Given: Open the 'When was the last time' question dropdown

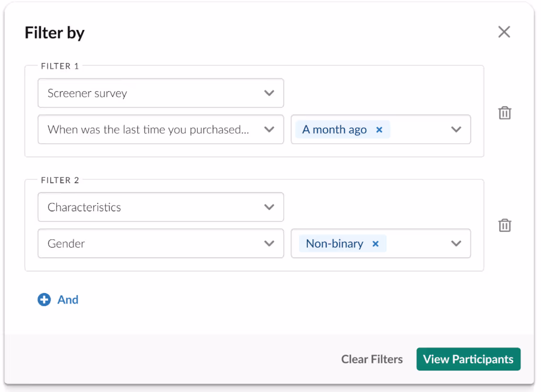Looking at the screenshot, I should click(160, 129).
